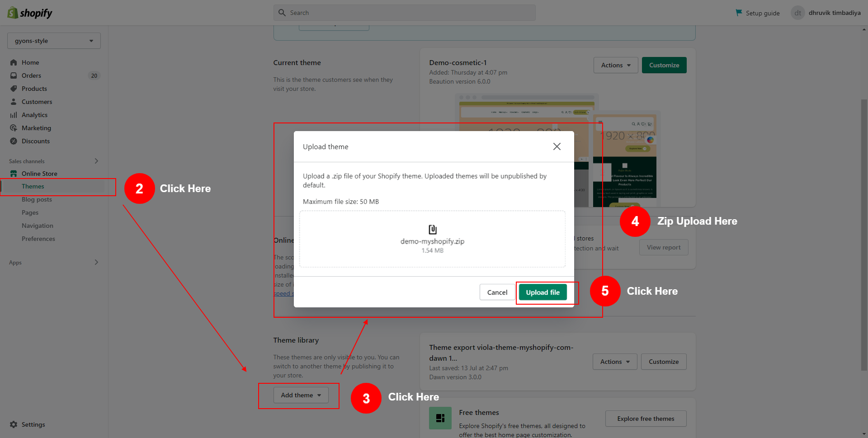Click the top Search field
Viewport: 868px width, 438px height.
click(404, 13)
